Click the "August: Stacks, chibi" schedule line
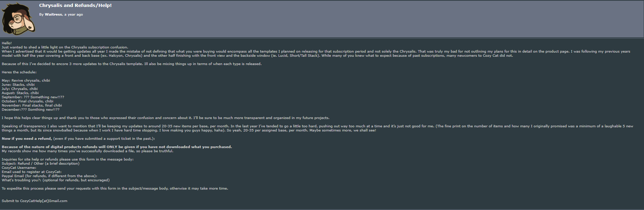This screenshot has width=644, height=210. click(x=20, y=93)
